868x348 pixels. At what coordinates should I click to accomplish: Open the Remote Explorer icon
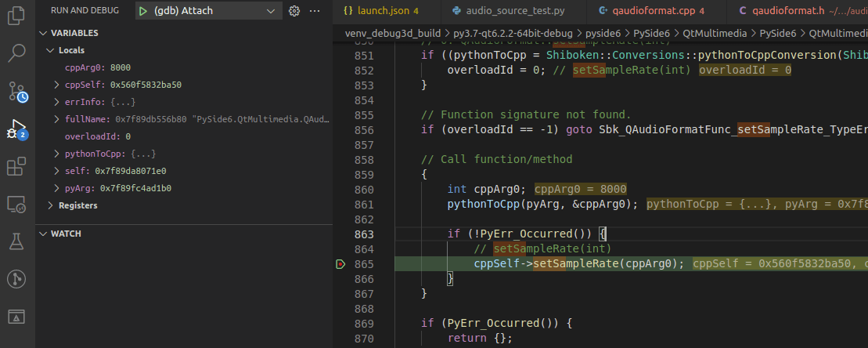pyautogui.click(x=17, y=204)
